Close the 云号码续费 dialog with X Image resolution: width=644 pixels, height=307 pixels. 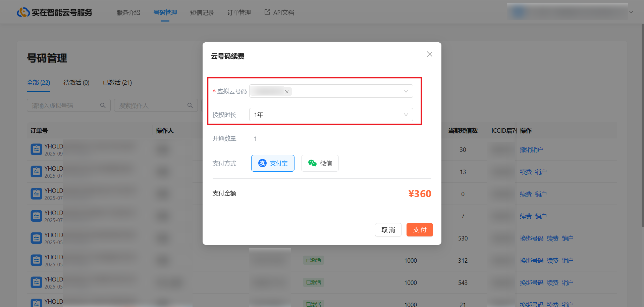point(429,54)
